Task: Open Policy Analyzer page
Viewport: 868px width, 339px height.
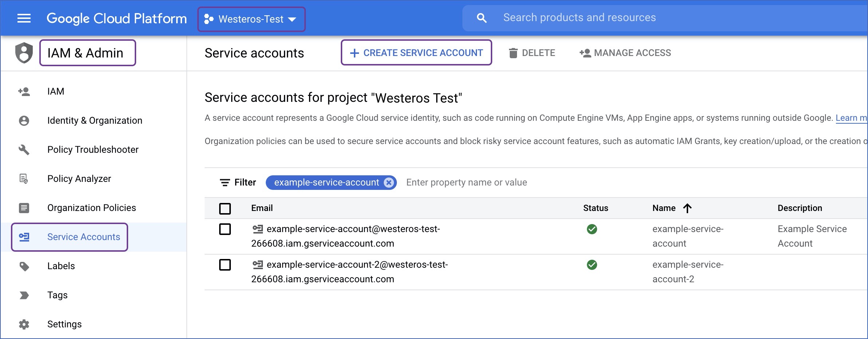Action: click(79, 179)
